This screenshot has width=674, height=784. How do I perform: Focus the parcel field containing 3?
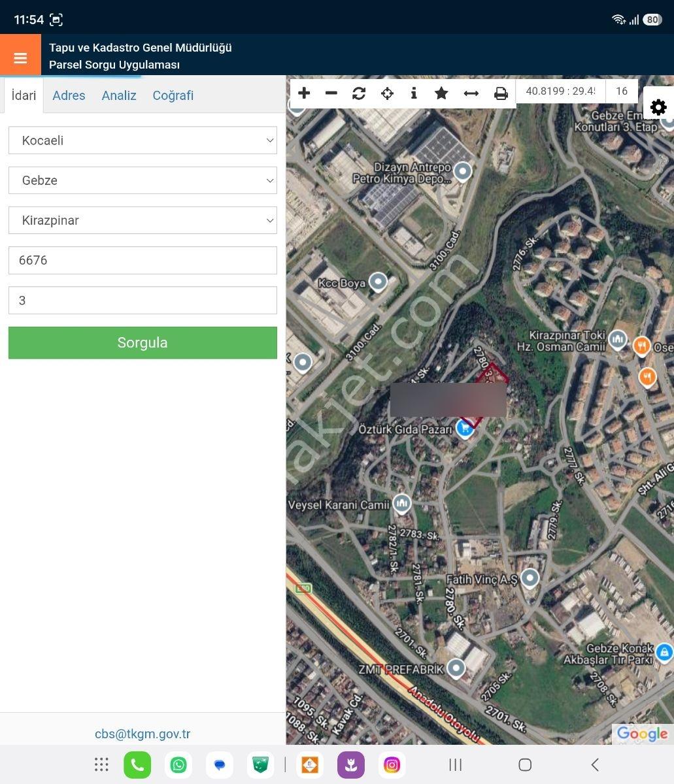143,301
